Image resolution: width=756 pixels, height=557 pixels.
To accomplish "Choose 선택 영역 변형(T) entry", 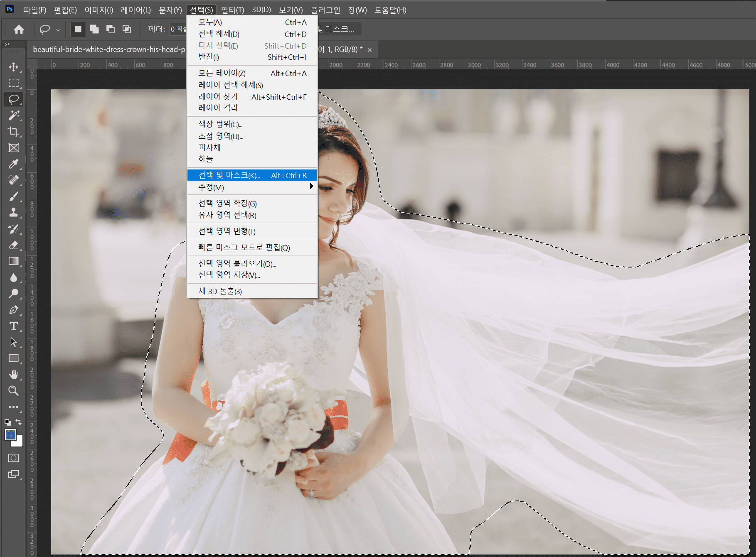I will click(x=252, y=231).
